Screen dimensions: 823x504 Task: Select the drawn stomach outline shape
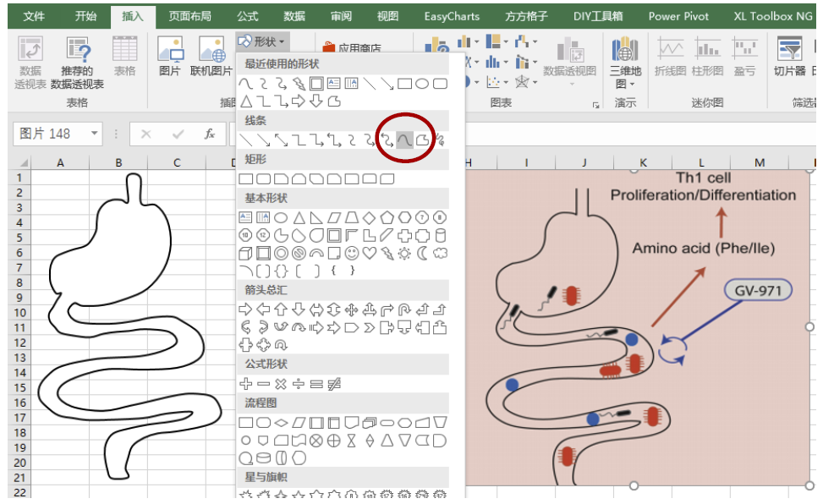(x=131, y=326)
